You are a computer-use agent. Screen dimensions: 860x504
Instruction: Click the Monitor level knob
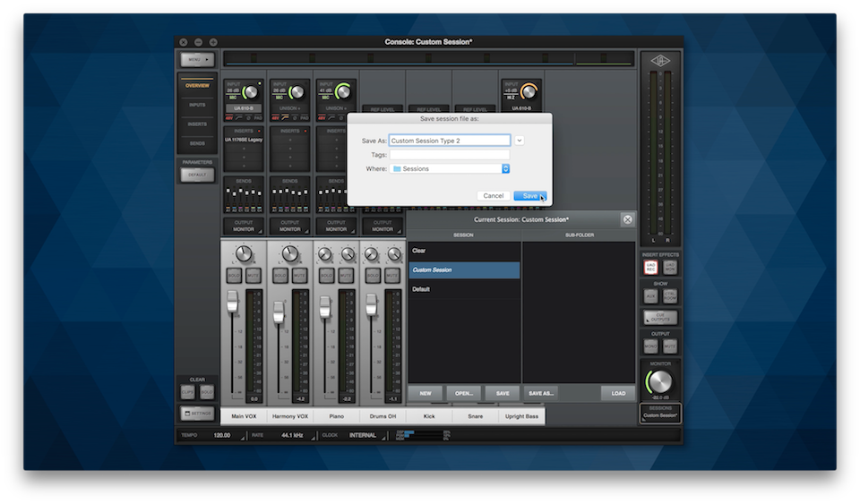tap(660, 382)
